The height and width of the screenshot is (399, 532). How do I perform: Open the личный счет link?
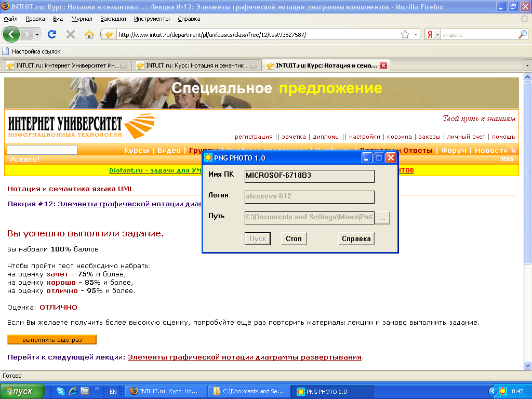(x=466, y=137)
